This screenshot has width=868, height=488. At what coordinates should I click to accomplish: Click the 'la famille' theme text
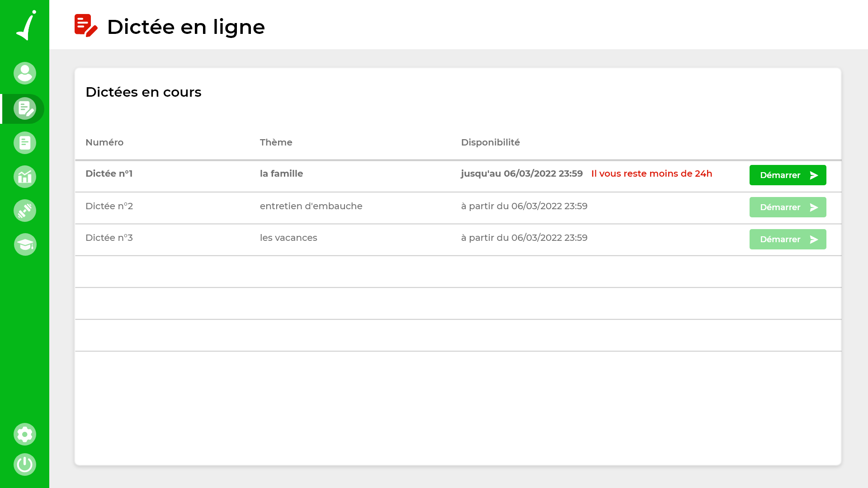click(x=281, y=174)
